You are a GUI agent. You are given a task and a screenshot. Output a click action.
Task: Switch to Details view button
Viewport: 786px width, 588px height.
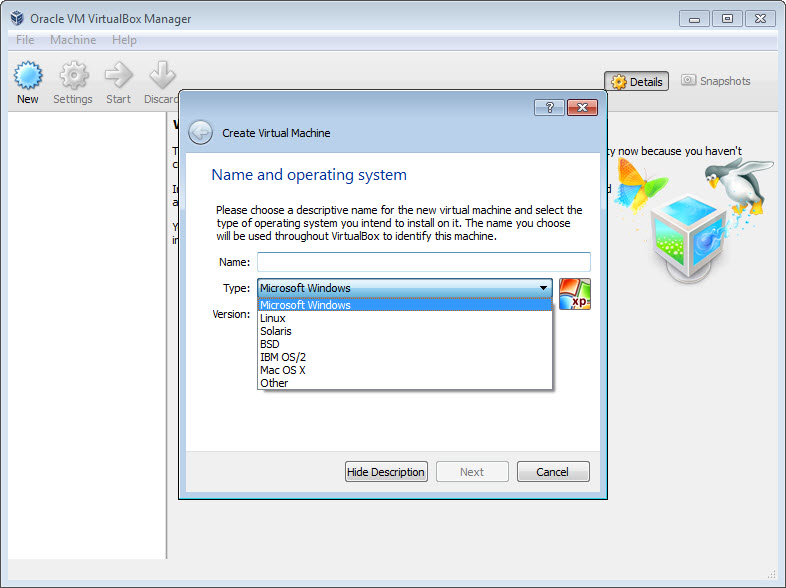(637, 81)
